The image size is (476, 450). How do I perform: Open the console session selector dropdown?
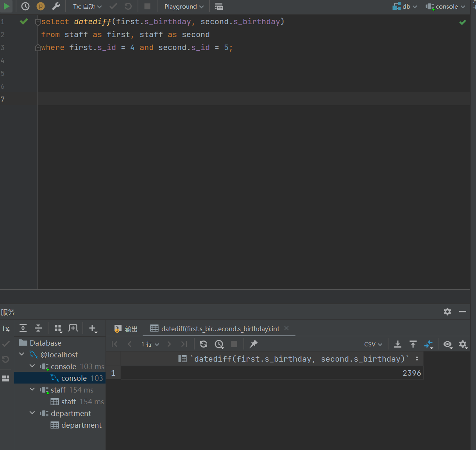click(x=446, y=7)
